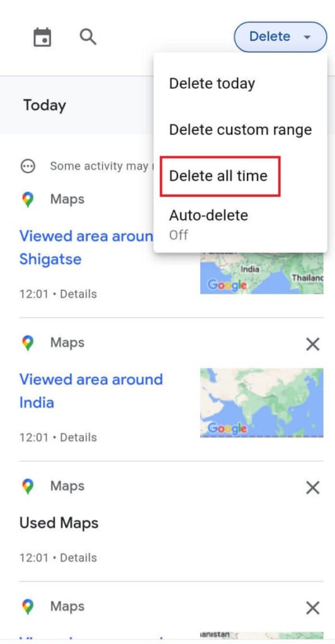Click the Shigatse map thumbnail
The image size is (335, 644).
click(262, 273)
